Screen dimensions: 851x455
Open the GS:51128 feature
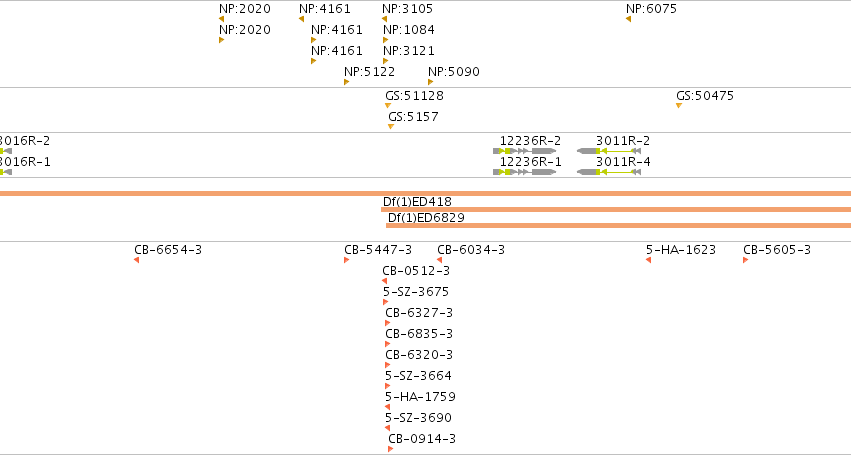(388, 105)
